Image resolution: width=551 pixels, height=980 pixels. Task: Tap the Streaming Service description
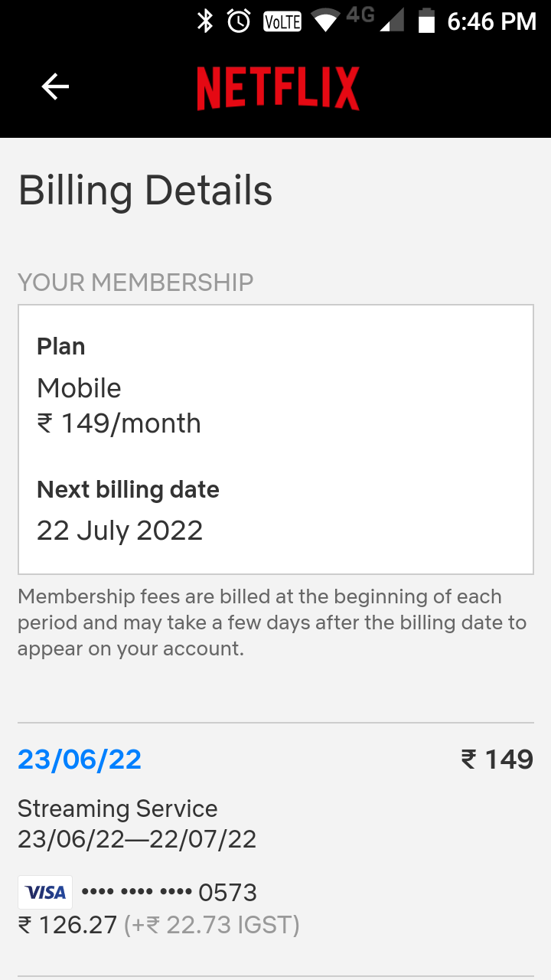(118, 808)
